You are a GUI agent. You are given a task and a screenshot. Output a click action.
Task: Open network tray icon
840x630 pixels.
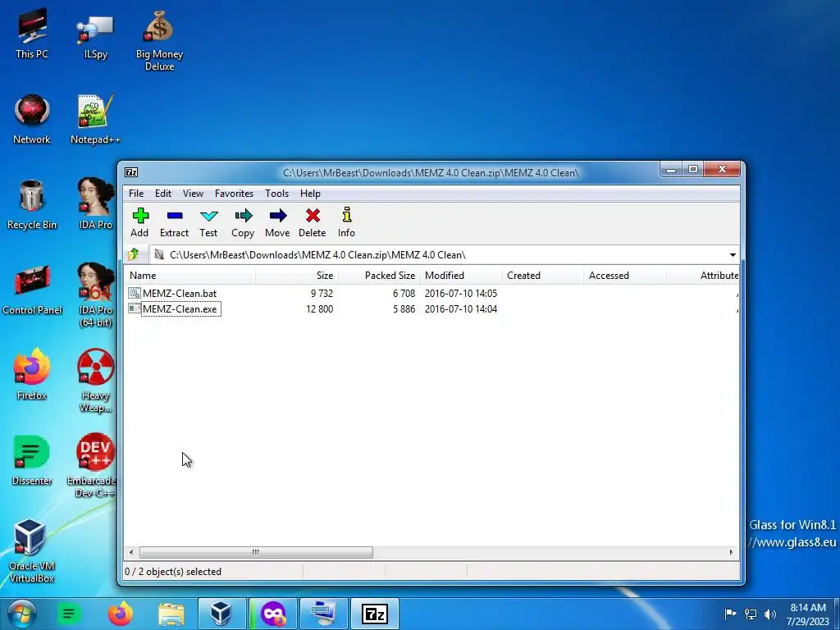pyautogui.click(x=751, y=614)
